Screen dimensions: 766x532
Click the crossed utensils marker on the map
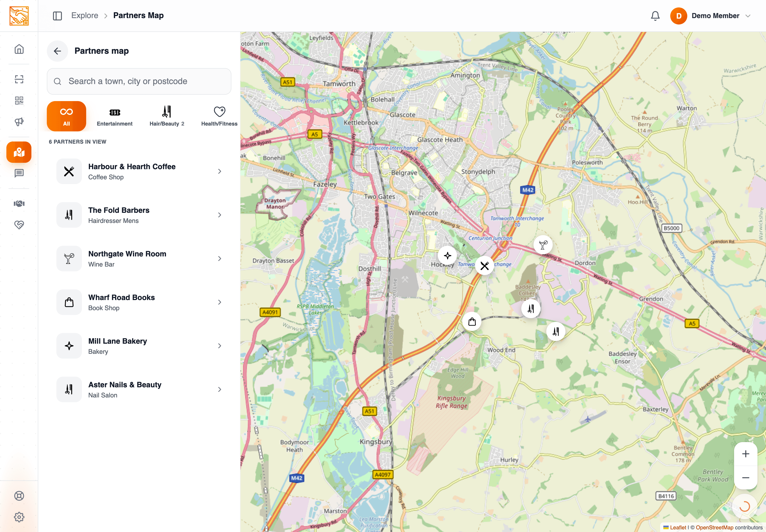(484, 266)
